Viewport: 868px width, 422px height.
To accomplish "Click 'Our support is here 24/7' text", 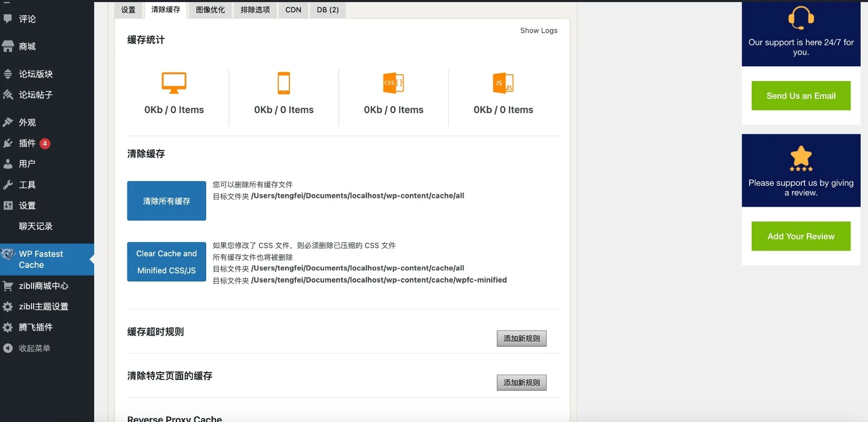I will click(801, 47).
